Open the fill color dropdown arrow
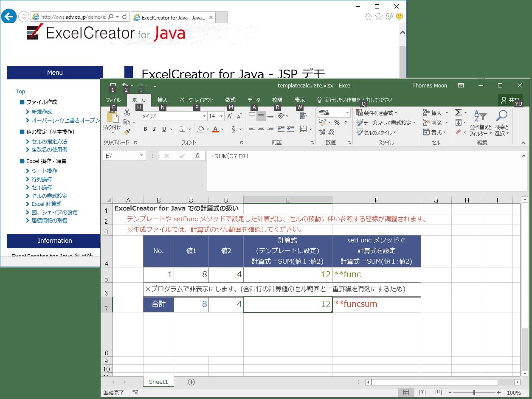This screenshot has height=399, width=532. point(208,129)
